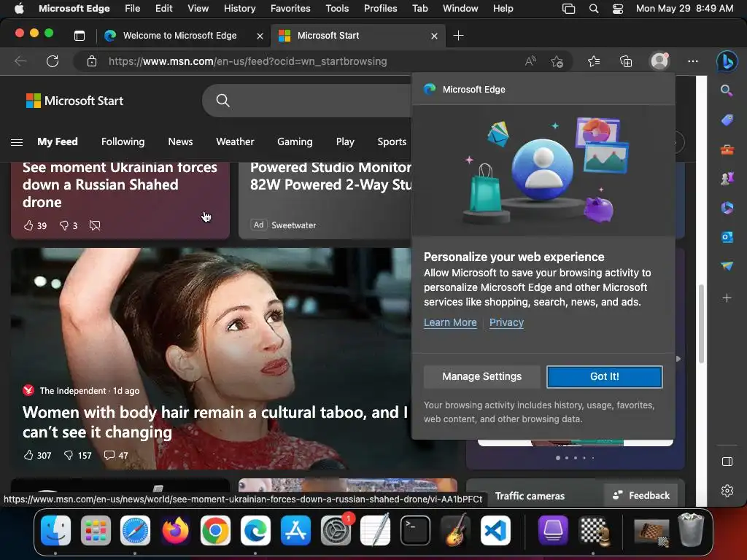Launch Visual Studio Code from the Dock
Screen dimensions: 747x560
point(495,531)
